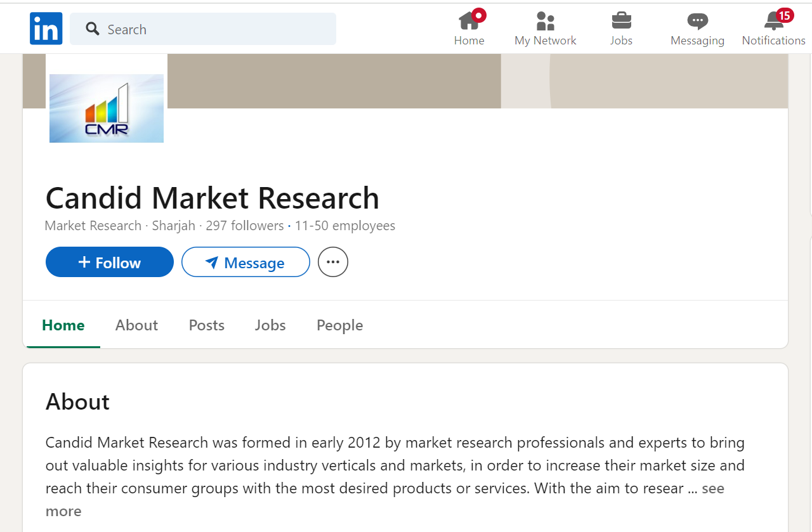Open the Notifications bell icon
Image resolution: width=812 pixels, height=532 pixels.
click(x=773, y=22)
